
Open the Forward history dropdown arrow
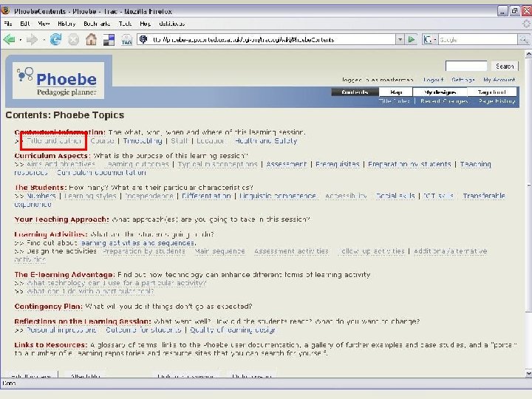44,40
